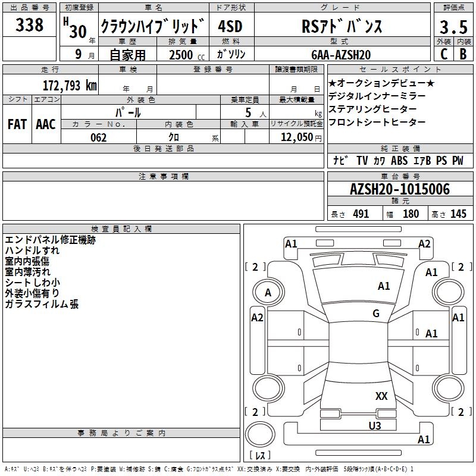The height and width of the screenshot is (476, 476).
Task: Select the 後日発送部品 header
Action: 163,148
